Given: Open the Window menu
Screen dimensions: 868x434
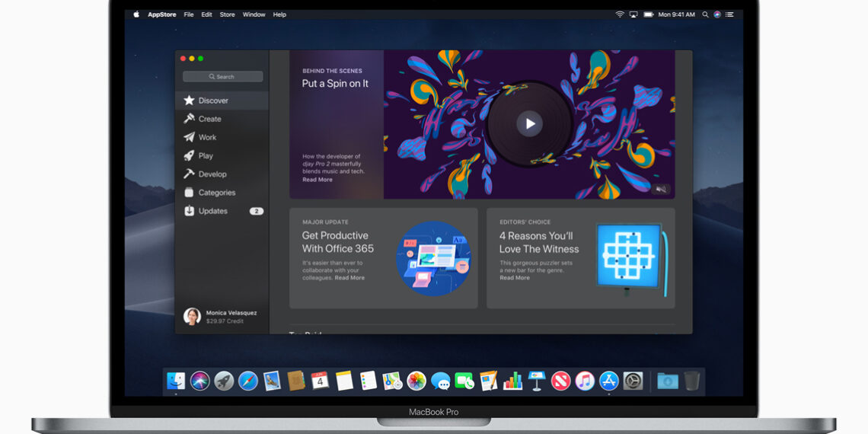Looking at the screenshot, I should click(x=254, y=14).
